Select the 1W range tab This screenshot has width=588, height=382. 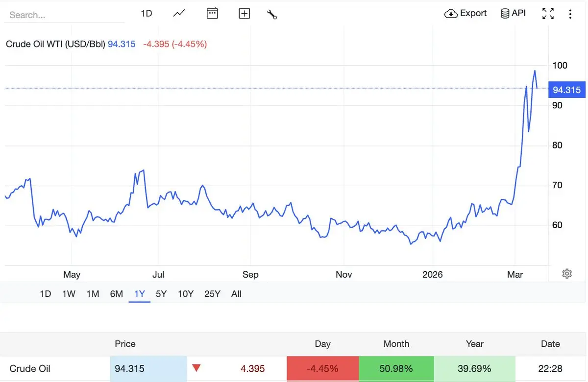pos(69,294)
